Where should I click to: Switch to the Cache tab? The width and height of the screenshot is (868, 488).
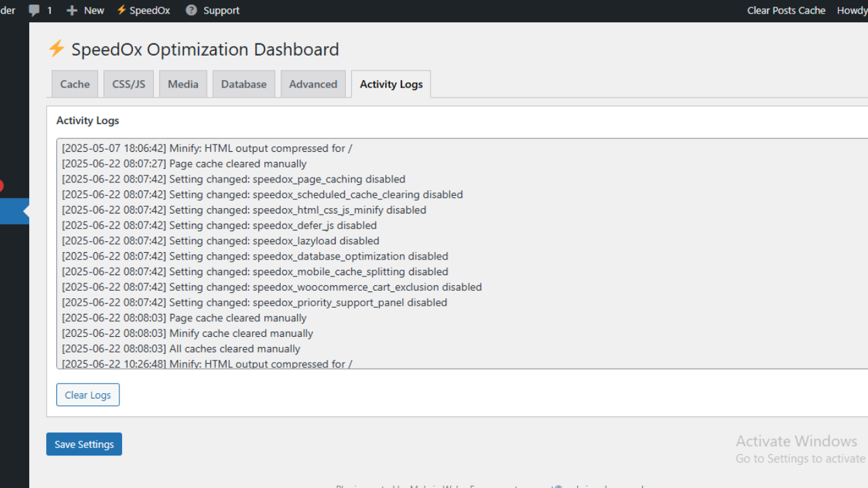click(75, 84)
